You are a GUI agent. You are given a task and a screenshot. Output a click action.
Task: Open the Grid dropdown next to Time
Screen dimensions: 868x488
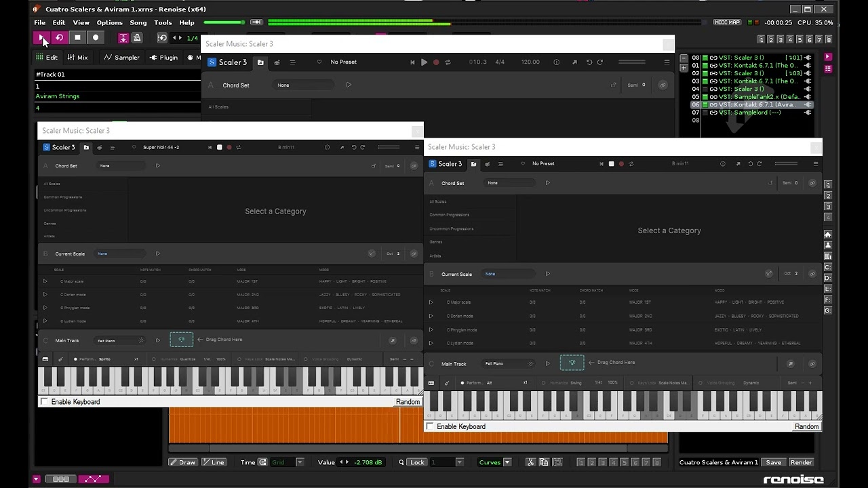pos(287,462)
